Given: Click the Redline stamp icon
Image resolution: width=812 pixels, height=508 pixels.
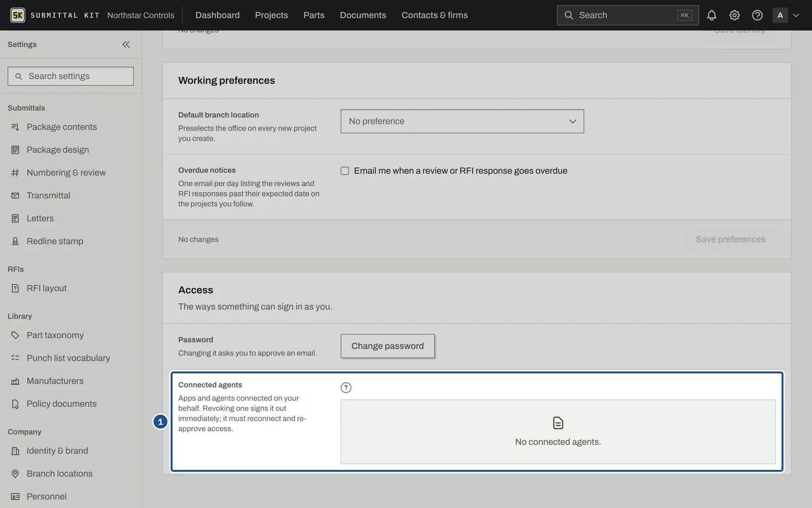Looking at the screenshot, I should 15,241.
